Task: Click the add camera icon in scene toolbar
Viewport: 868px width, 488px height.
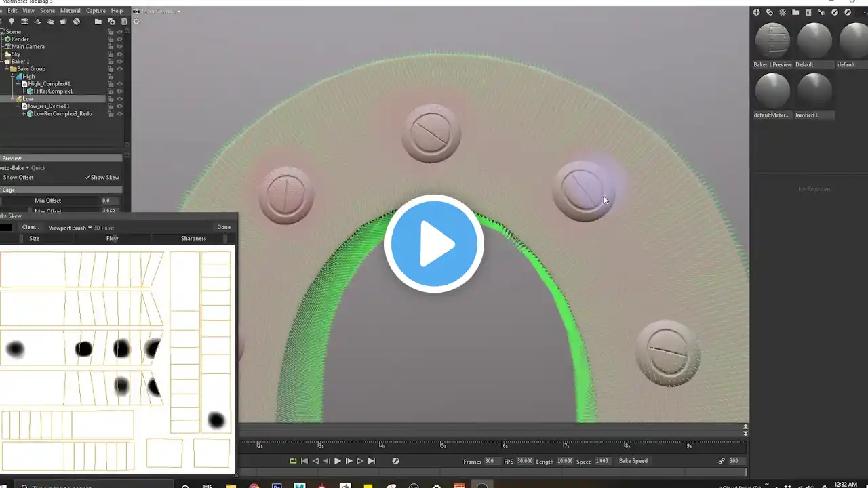Action: point(24,22)
